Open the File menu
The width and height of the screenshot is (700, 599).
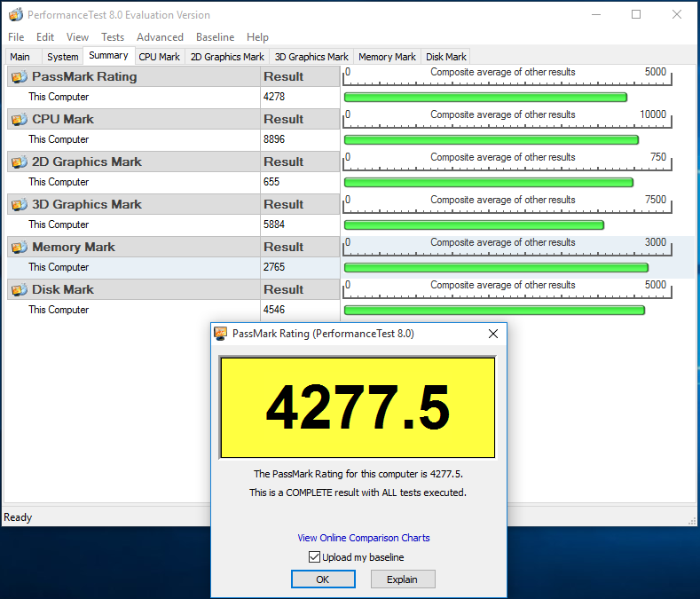point(16,37)
